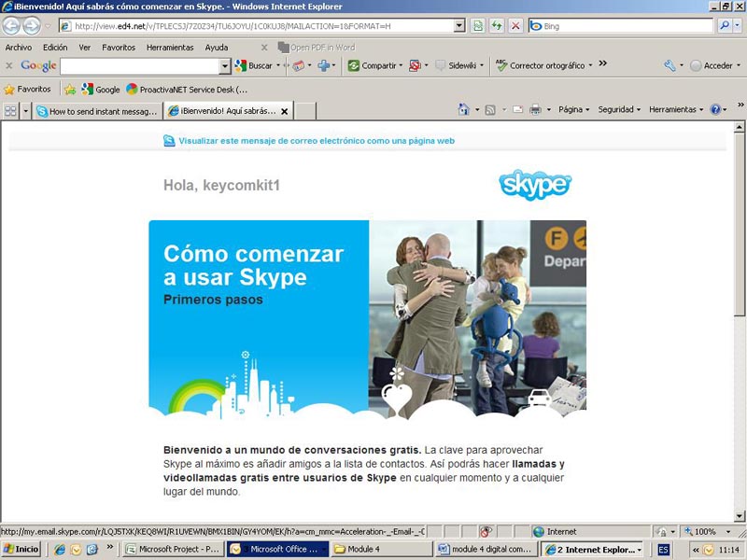Open the Module 4 folder taskbar button
Image resolution: width=747 pixels, height=560 pixels.
pyautogui.click(x=382, y=549)
